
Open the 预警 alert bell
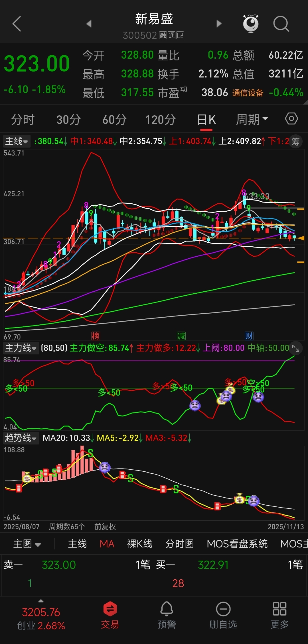(167, 615)
